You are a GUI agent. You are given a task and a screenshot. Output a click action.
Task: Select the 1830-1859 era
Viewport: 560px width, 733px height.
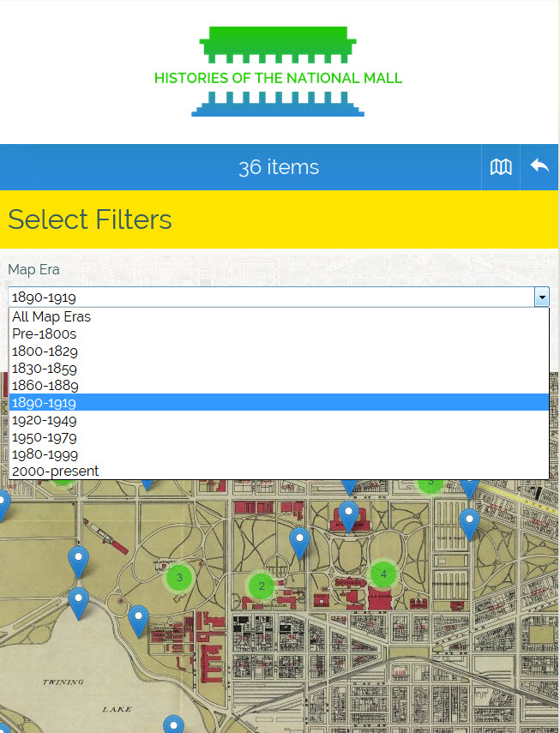[279, 369]
